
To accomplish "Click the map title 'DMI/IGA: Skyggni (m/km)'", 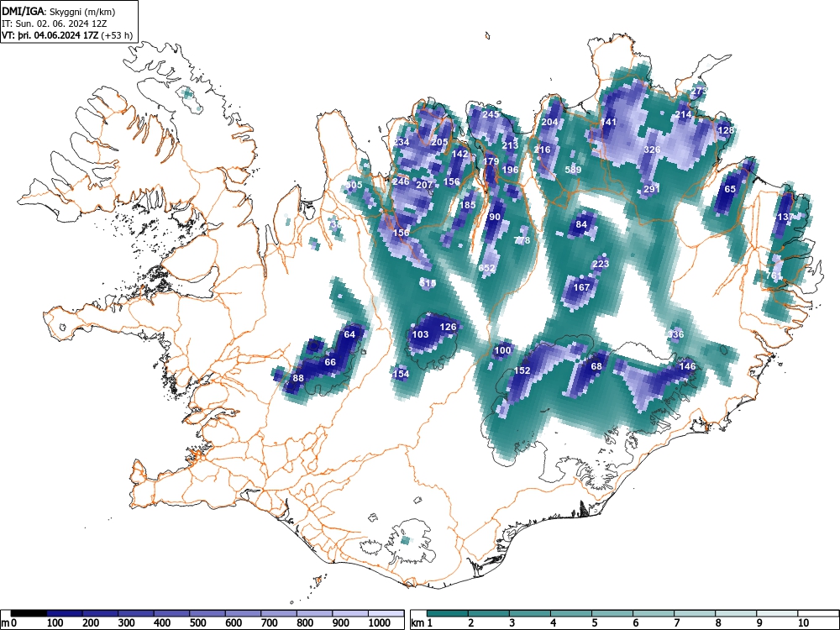I will 59,11.
